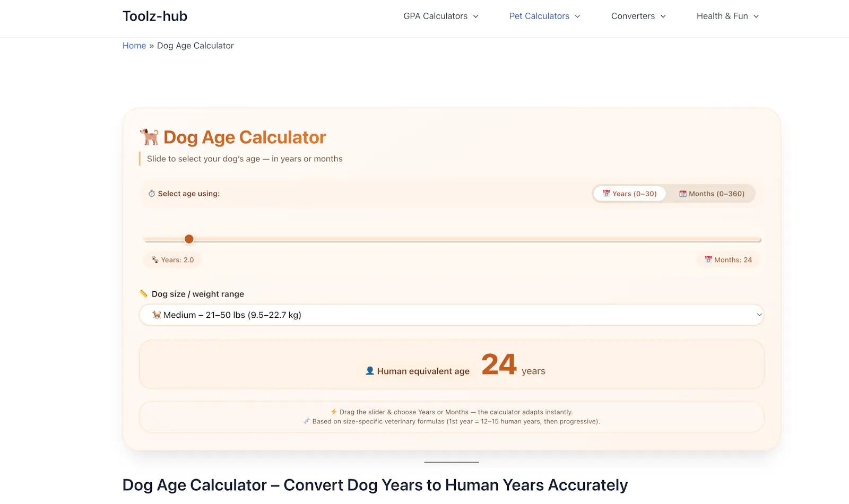This screenshot has height=504, width=849.
Task: Click the Convert Dog Years to Human Years heading
Action: tap(375, 485)
